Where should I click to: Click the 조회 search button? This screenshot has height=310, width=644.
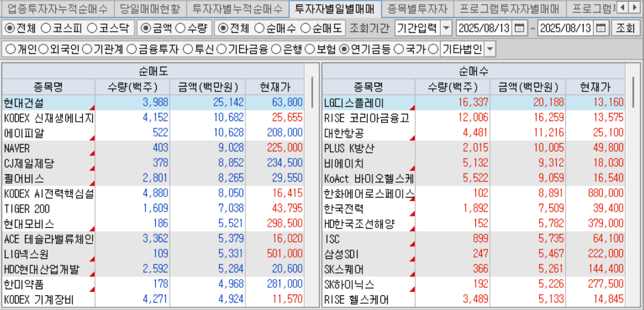coord(625,28)
